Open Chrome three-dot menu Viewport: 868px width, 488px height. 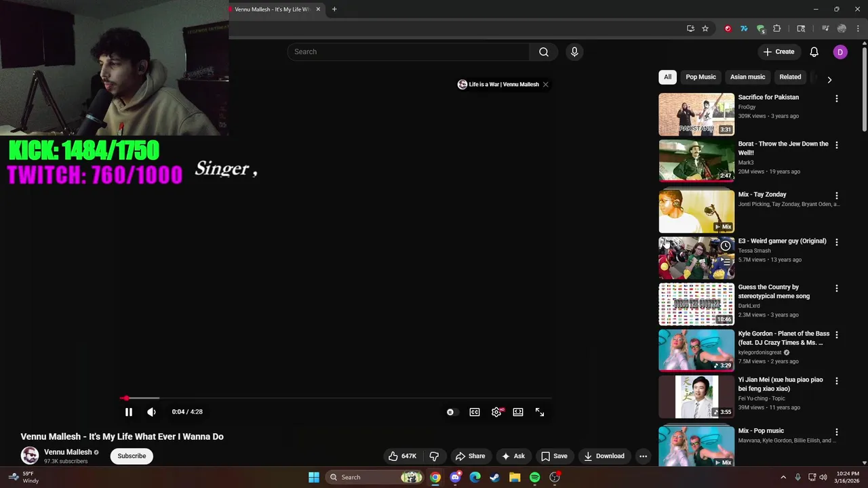858,28
